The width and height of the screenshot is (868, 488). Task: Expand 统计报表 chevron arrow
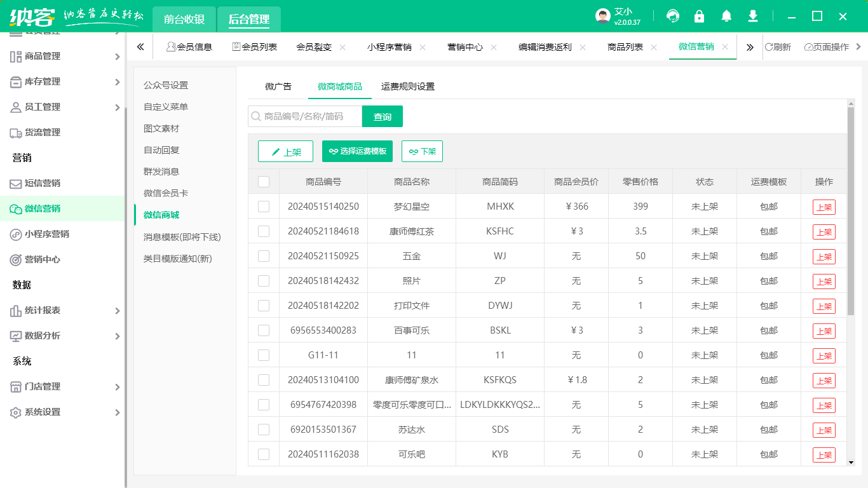(x=117, y=311)
